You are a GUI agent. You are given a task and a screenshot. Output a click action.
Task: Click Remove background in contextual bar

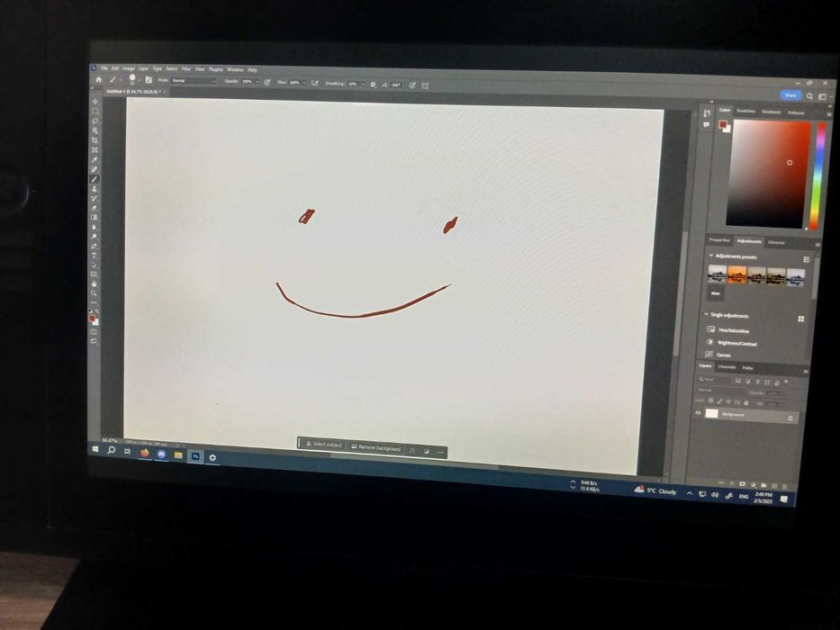[376, 448]
